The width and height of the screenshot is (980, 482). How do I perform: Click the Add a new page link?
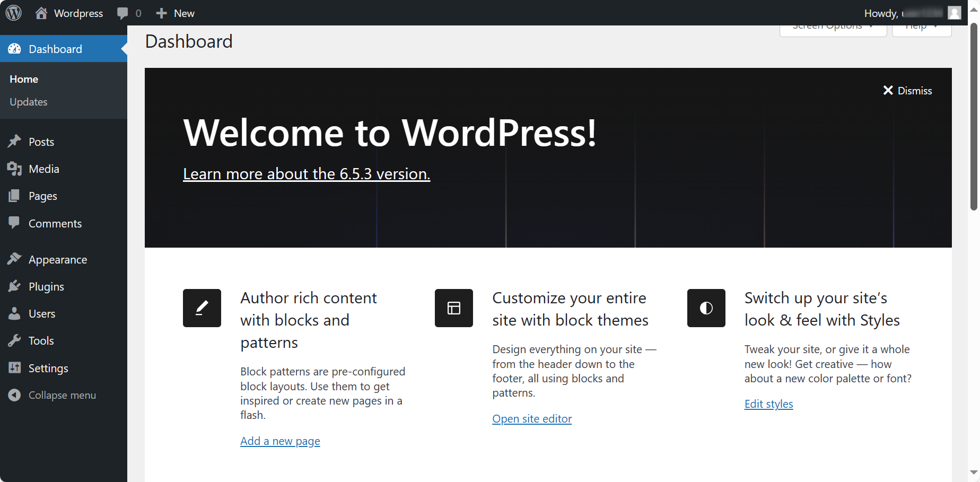coord(280,441)
